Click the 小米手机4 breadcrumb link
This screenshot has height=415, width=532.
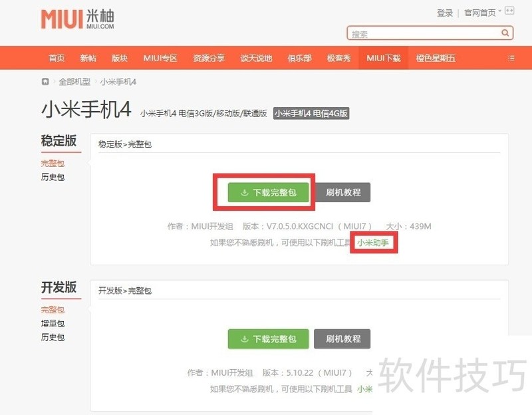pos(118,82)
